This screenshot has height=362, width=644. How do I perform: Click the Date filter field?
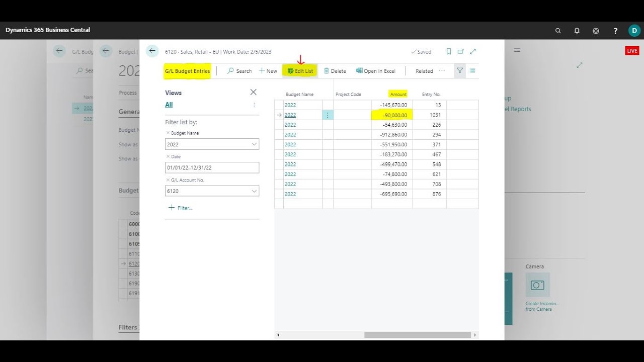pos(212,167)
